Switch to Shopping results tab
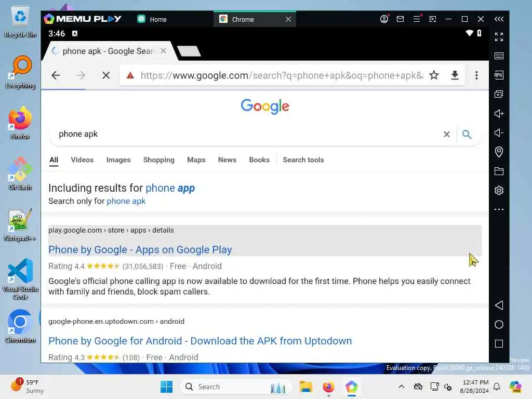This screenshot has width=532, height=399. pyautogui.click(x=159, y=160)
